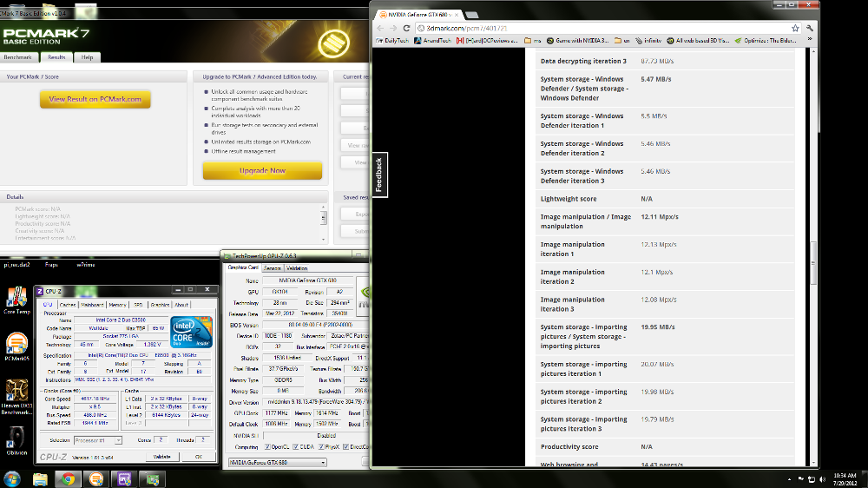The image size is (868, 488).
Task: Toggle the DirectCompute checkbox in GPU-Z
Action: [x=345, y=447]
